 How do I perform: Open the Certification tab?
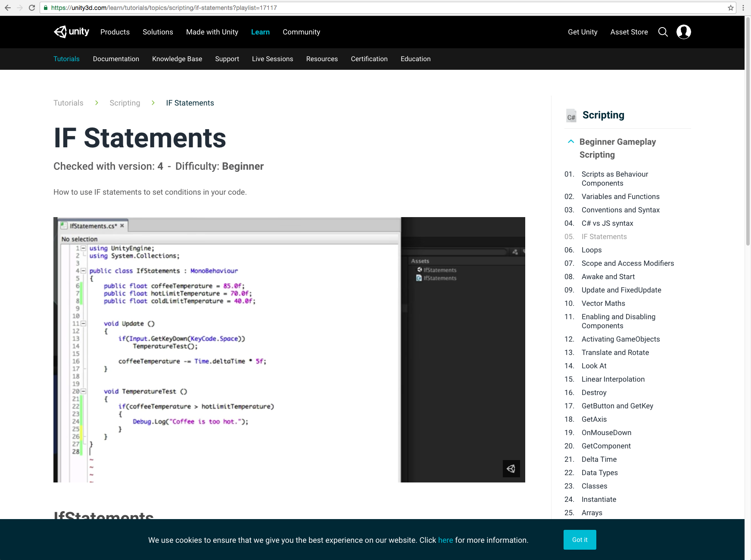coord(369,59)
